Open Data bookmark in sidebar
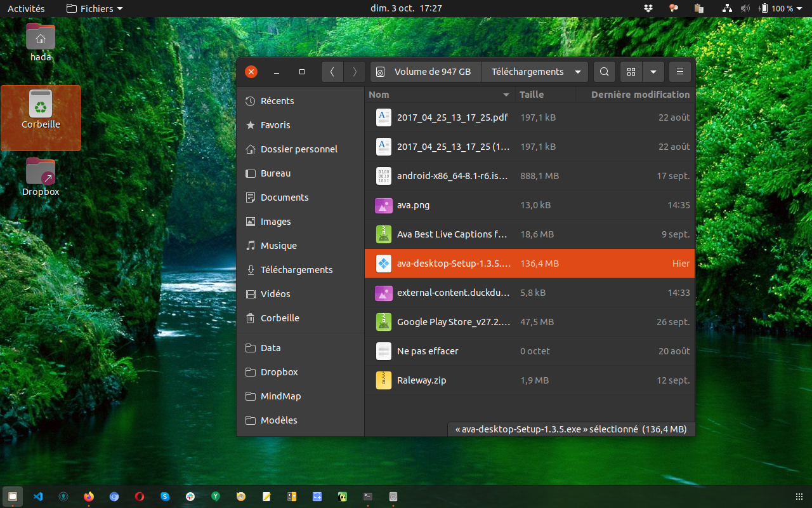Image resolution: width=812 pixels, height=508 pixels. tap(301, 348)
